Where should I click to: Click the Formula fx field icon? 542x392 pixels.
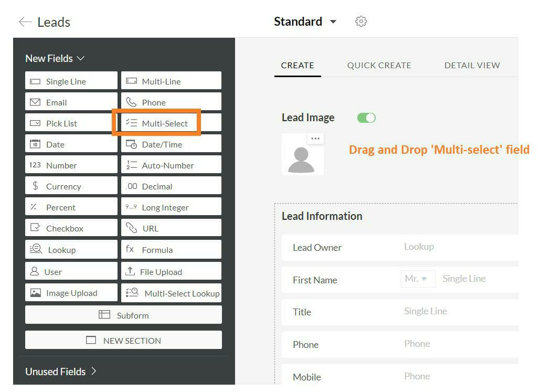(x=130, y=249)
